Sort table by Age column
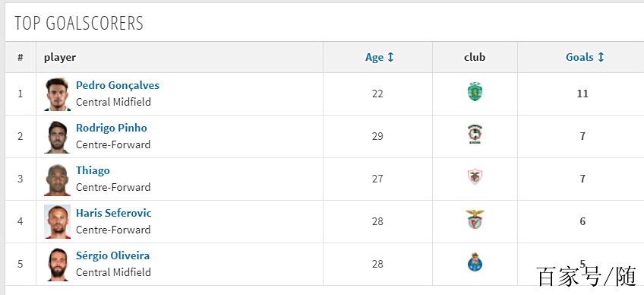 click(x=380, y=57)
